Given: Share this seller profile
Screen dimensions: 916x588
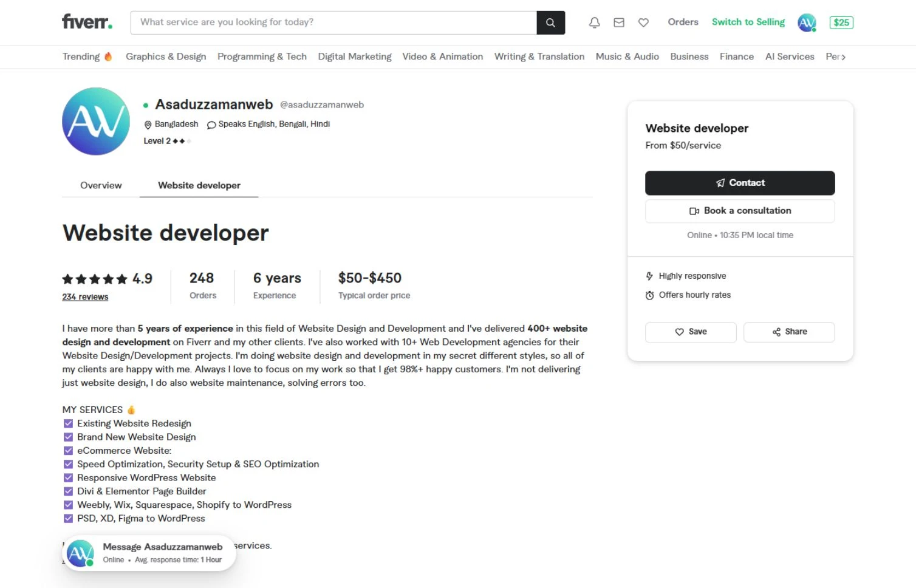Looking at the screenshot, I should pos(789,332).
